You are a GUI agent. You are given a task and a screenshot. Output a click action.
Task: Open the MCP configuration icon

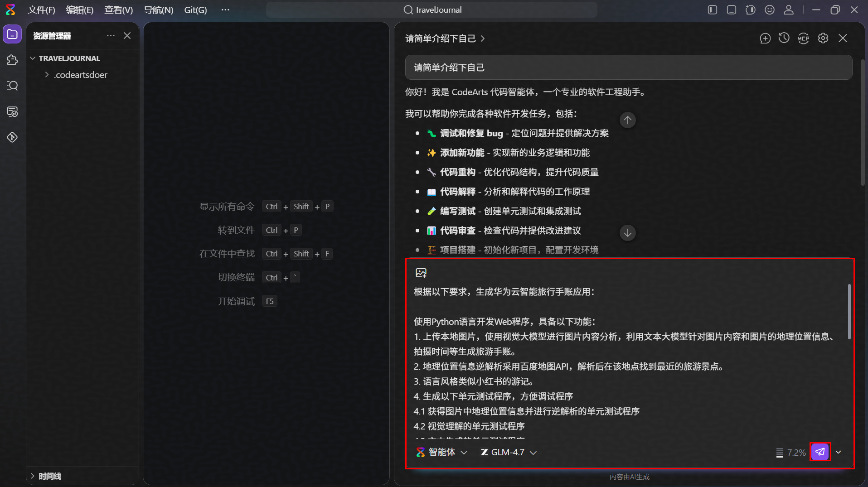pyautogui.click(x=804, y=39)
